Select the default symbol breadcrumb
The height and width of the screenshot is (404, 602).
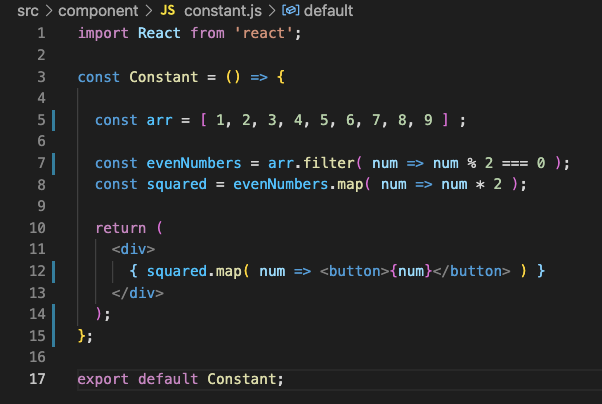coord(328,11)
